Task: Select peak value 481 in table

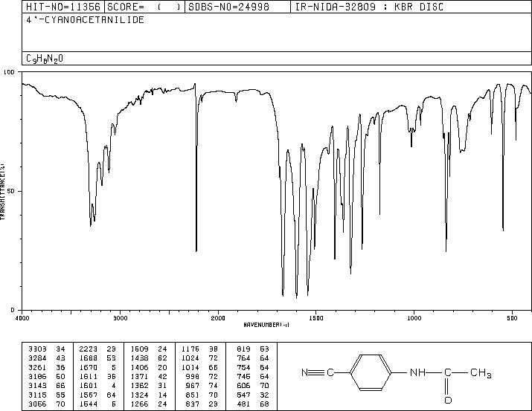Action: 243,404
